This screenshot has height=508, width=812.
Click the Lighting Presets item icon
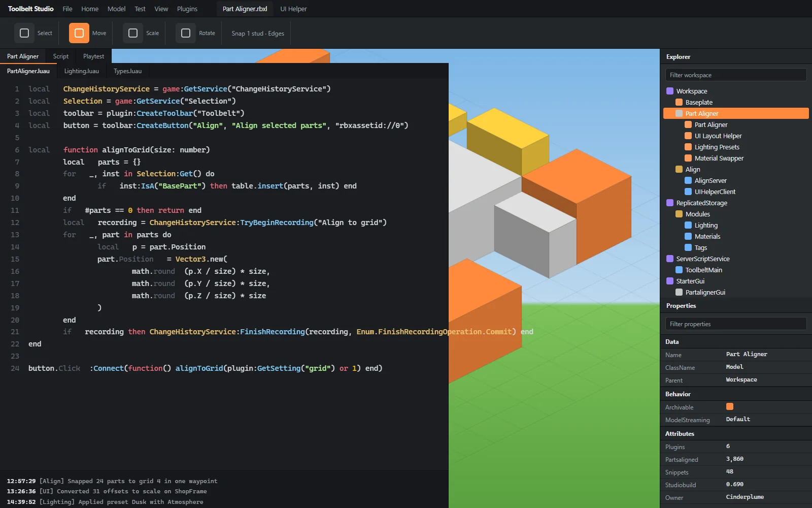click(688, 147)
